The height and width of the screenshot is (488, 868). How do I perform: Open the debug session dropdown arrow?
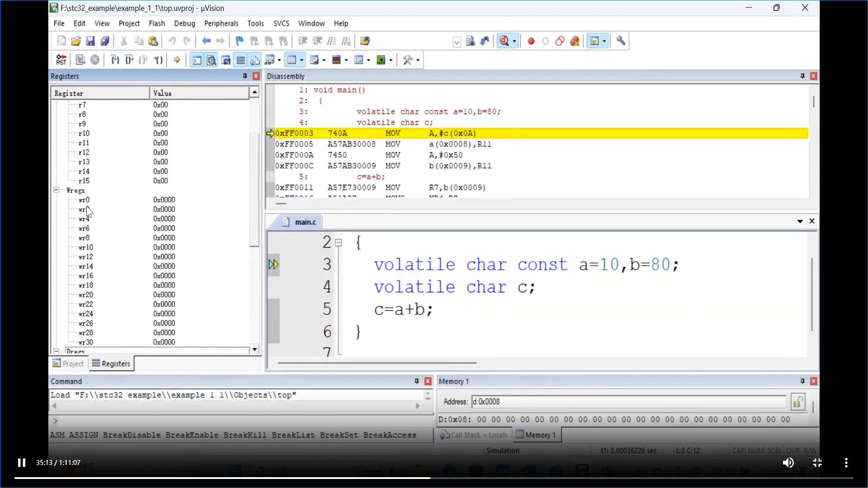coord(514,42)
